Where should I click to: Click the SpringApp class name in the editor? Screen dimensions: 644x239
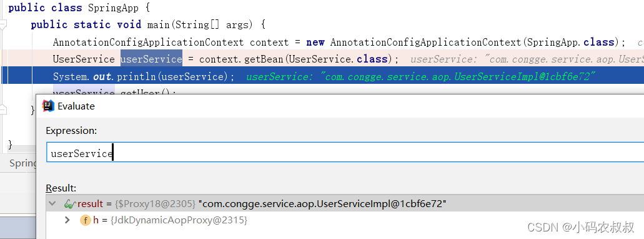click(113, 8)
